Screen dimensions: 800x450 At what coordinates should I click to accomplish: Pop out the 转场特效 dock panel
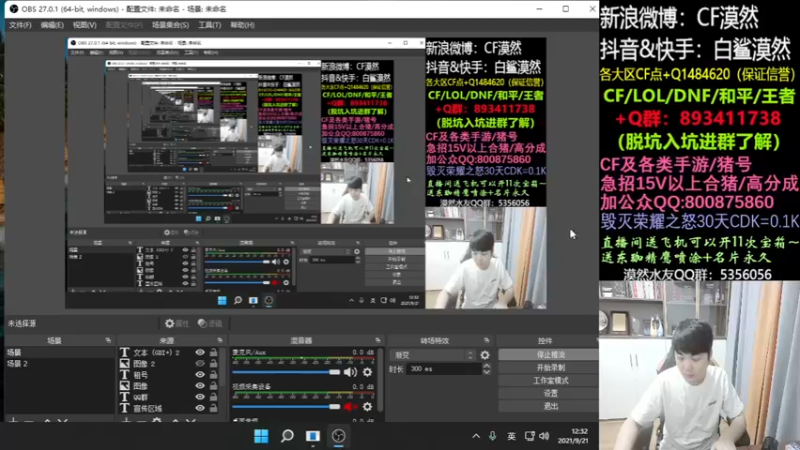pos(486,340)
